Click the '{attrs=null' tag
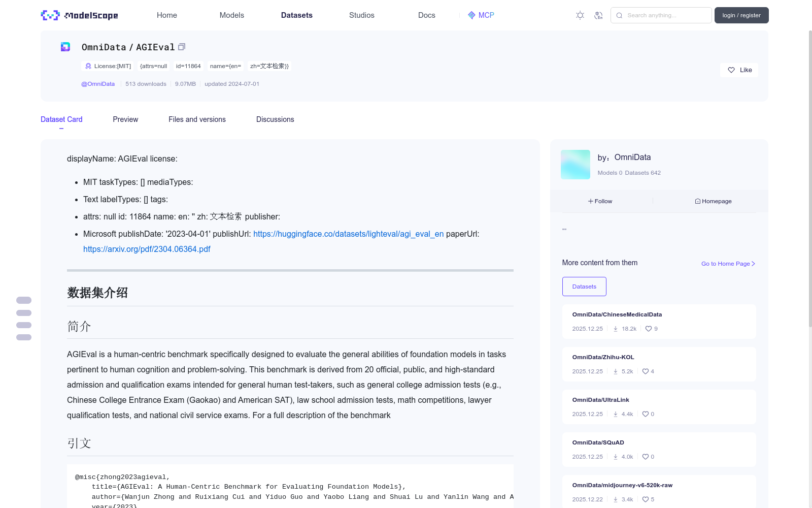 pos(153,66)
